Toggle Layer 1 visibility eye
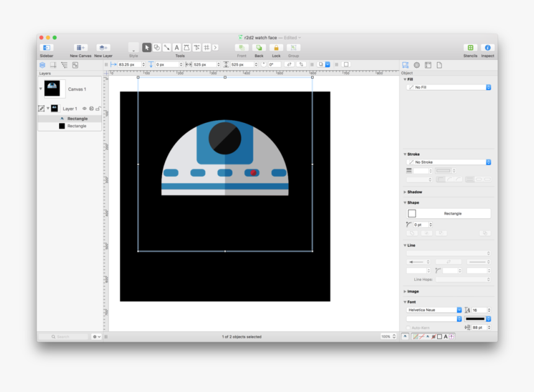534x392 pixels. pos(84,109)
